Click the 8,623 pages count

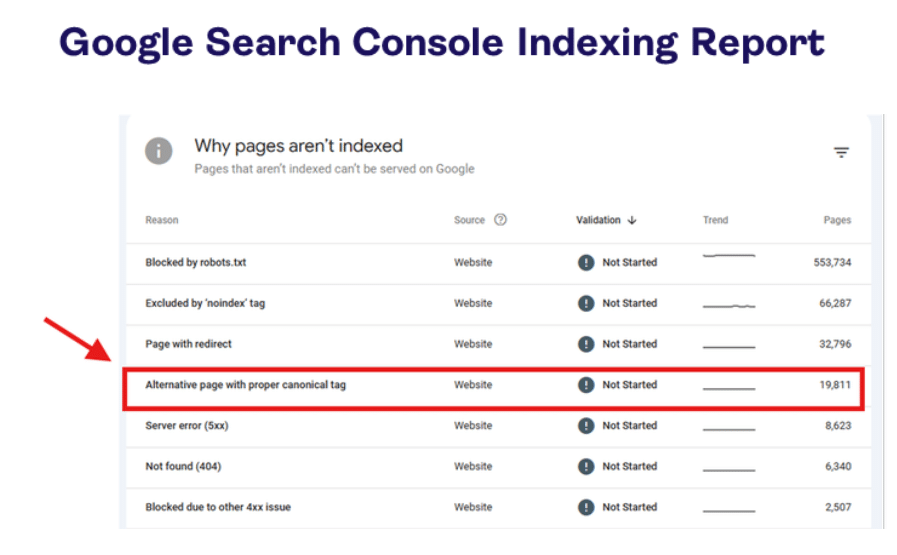(x=838, y=426)
